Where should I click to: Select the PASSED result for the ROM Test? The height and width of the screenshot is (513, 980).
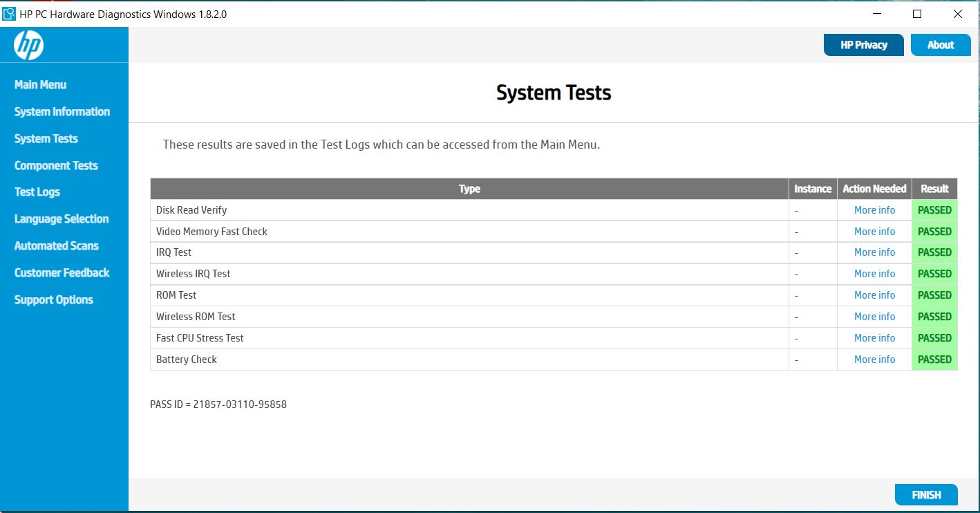(x=934, y=295)
